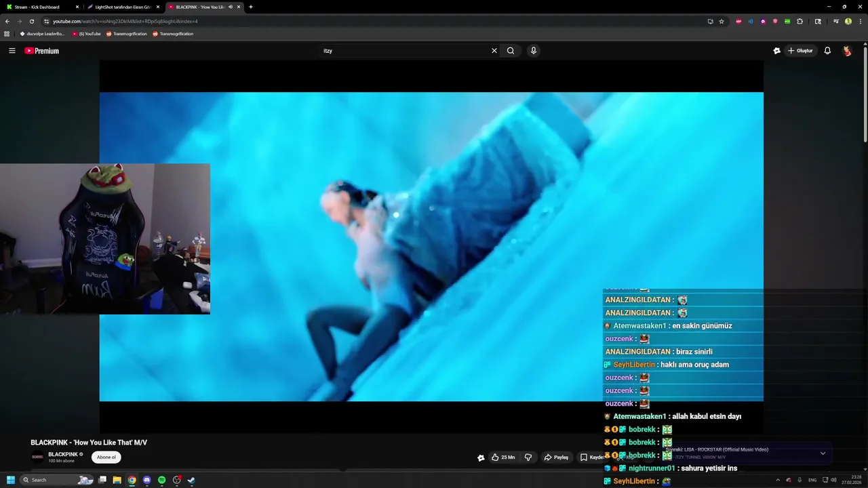This screenshot has height=488, width=868.
Task: View site information icon in address bar
Action: point(47,21)
